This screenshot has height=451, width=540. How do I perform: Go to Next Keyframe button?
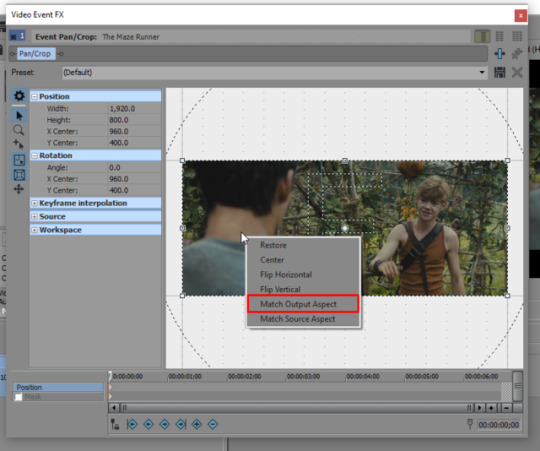click(165, 424)
